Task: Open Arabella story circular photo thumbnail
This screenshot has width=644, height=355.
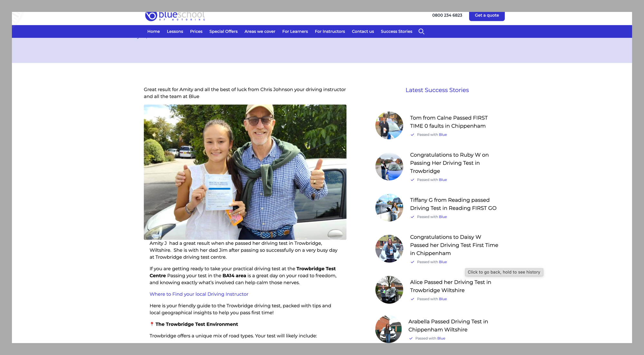Action: [x=388, y=329]
